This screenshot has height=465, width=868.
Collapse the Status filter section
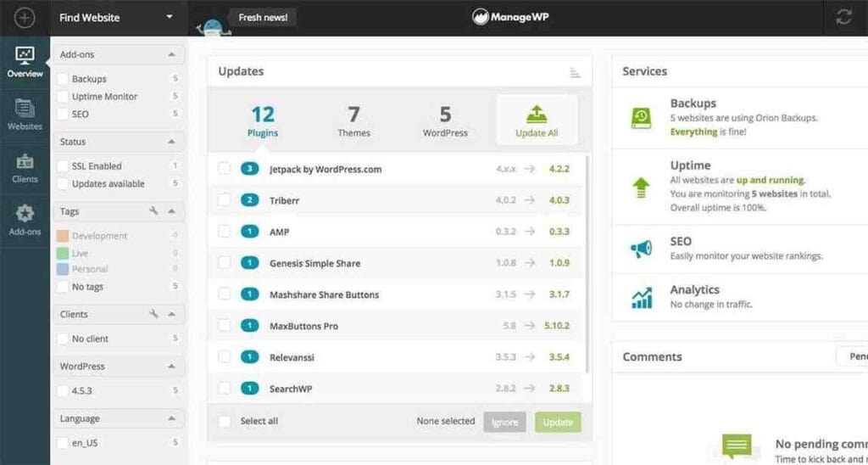[x=171, y=142]
